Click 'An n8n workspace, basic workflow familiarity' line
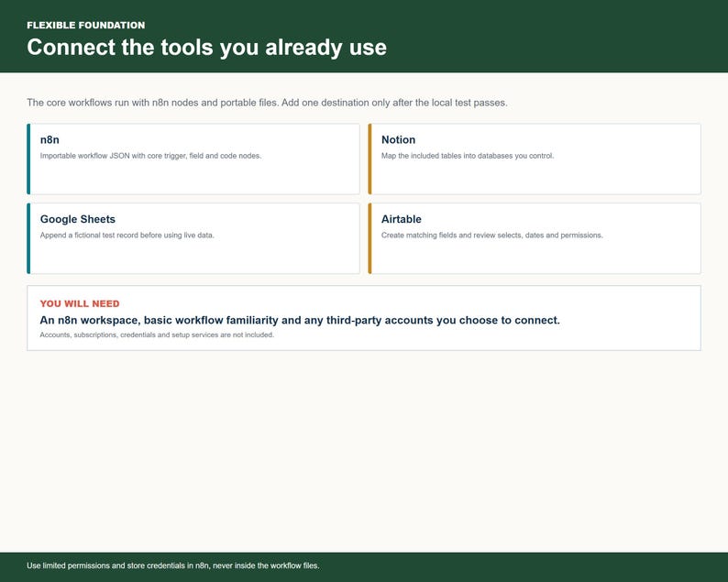Screen dimensions: 728x582 tap(300, 320)
